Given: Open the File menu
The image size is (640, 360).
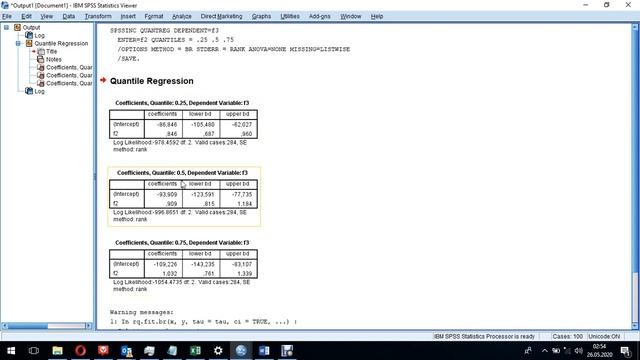Looking at the screenshot, I should coord(7,16).
